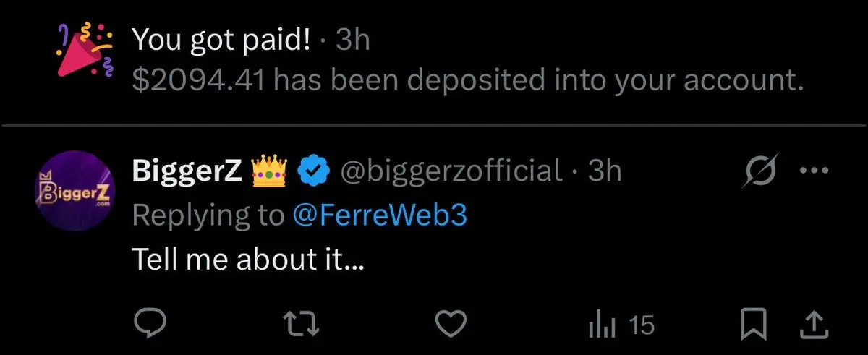Click the view count number 15
Image resolution: width=868 pixels, height=355 pixels.
(641, 325)
